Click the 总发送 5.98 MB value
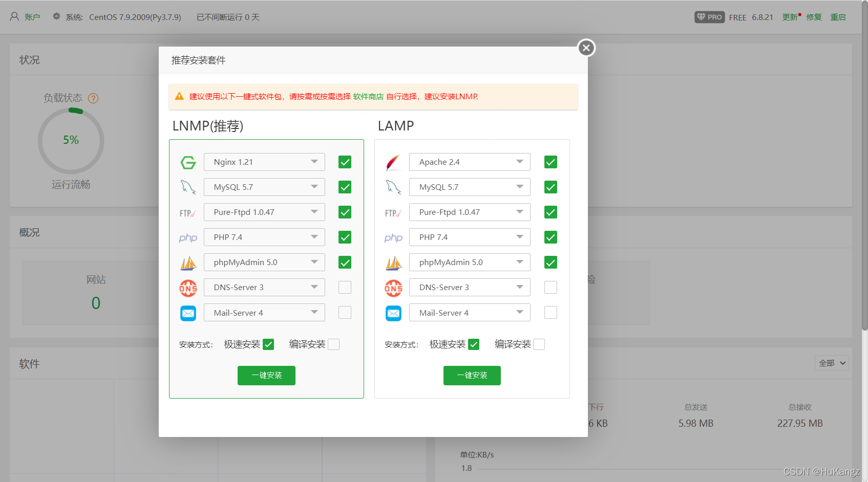Screen dimensions: 868x482 [696, 423]
